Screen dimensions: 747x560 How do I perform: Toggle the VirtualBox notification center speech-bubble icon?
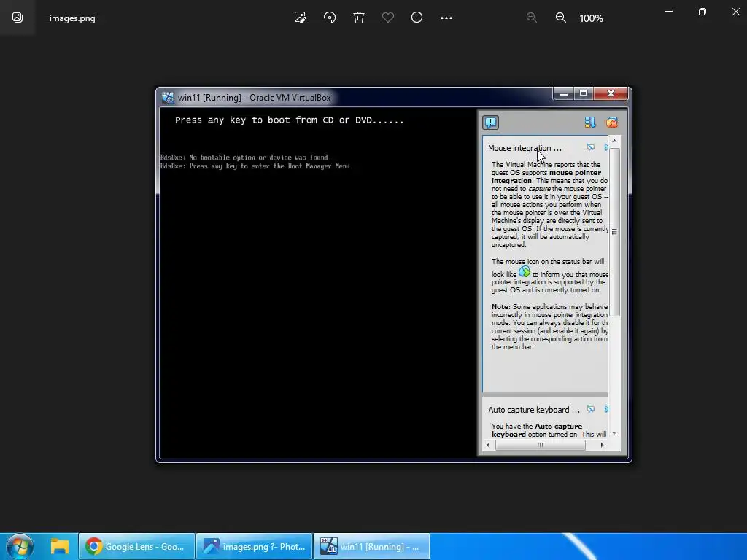tap(491, 122)
